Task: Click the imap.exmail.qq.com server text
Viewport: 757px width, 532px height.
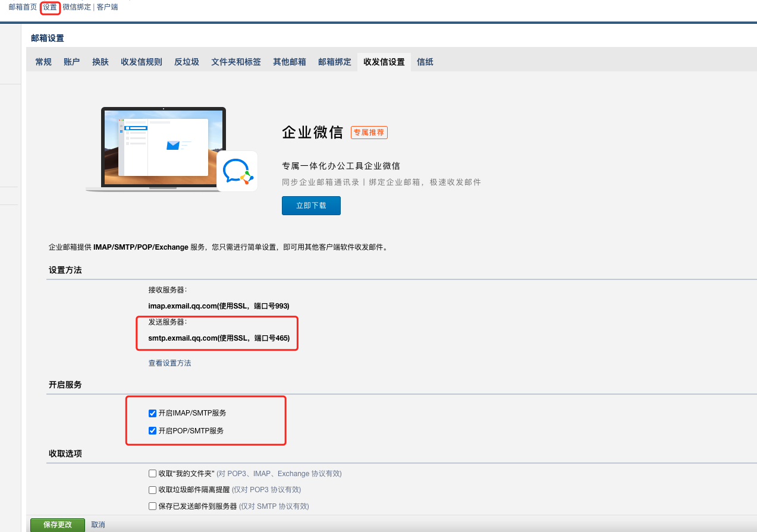Action: pyautogui.click(x=219, y=306)
